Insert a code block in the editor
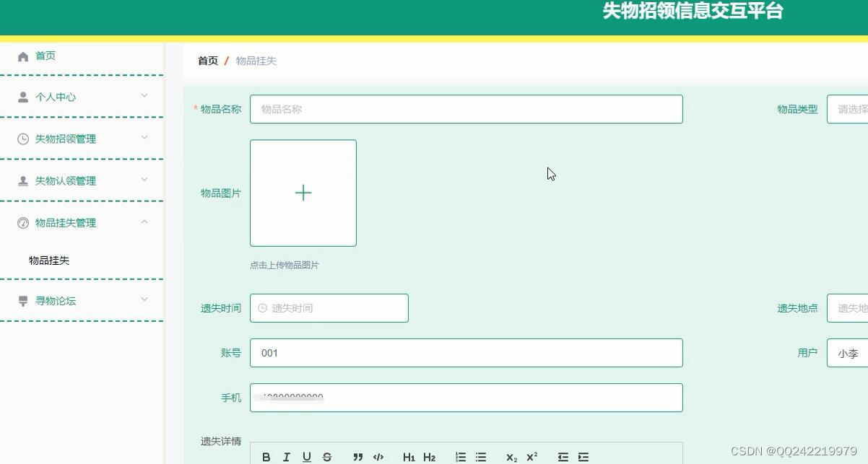 tap(378, 457)
